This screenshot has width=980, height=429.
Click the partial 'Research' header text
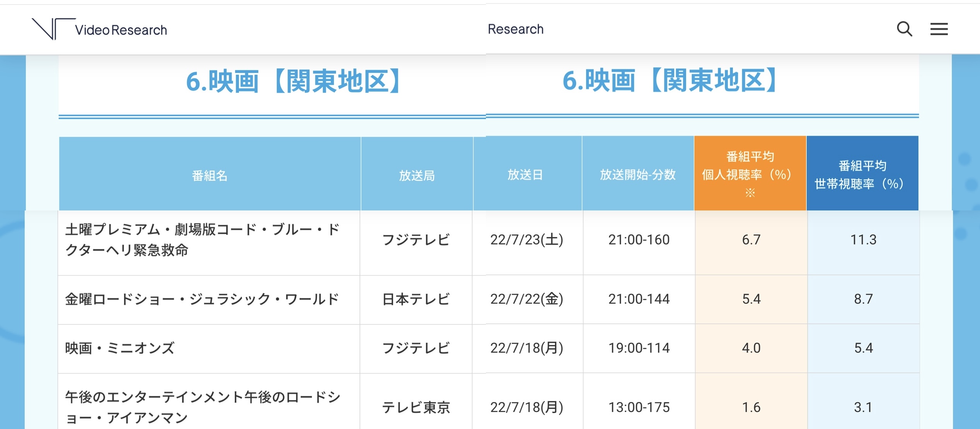[516, 29]
